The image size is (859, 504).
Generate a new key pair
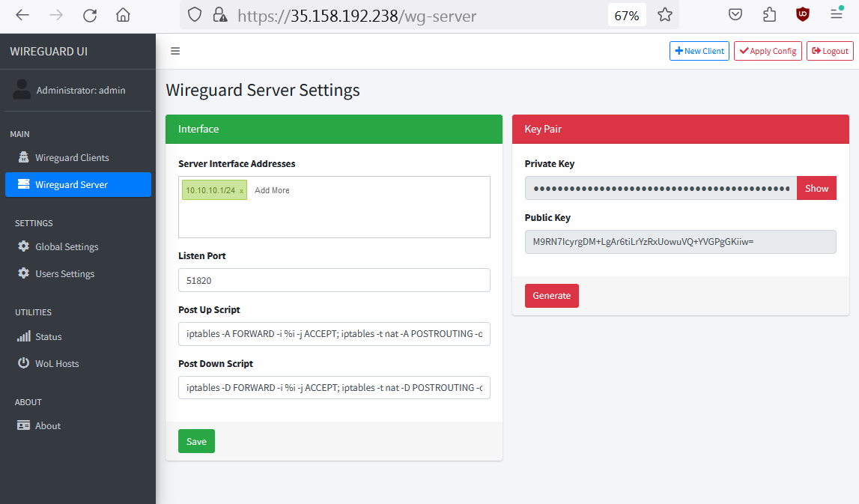[551, 296]
